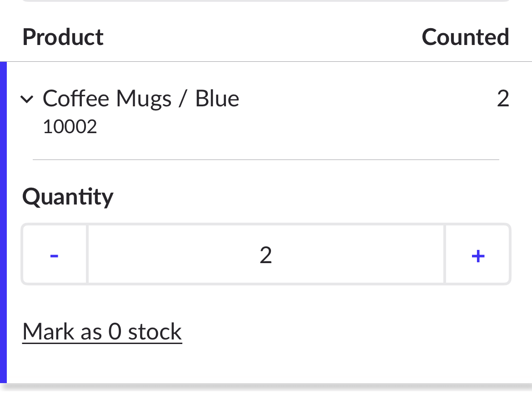Select the product name Coffee Mugs / Blue
Viewport: 532px width, 404px height.
(141, 98)
